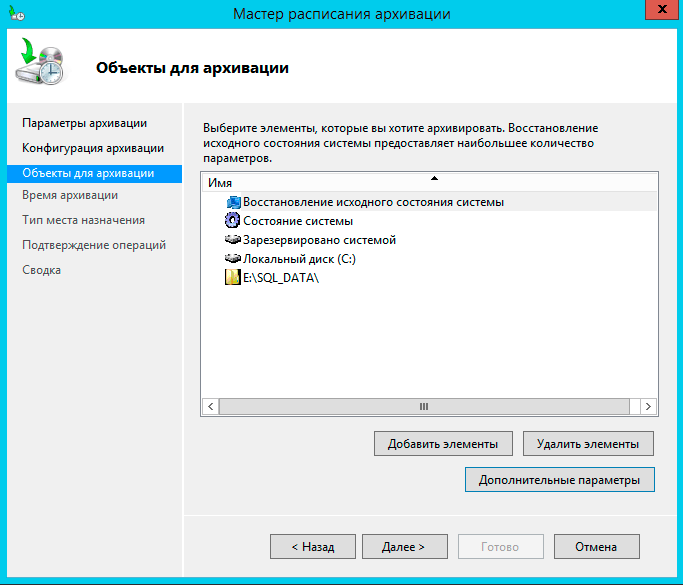Click the right arrow of horizontal scrollbar

(648, 406)
